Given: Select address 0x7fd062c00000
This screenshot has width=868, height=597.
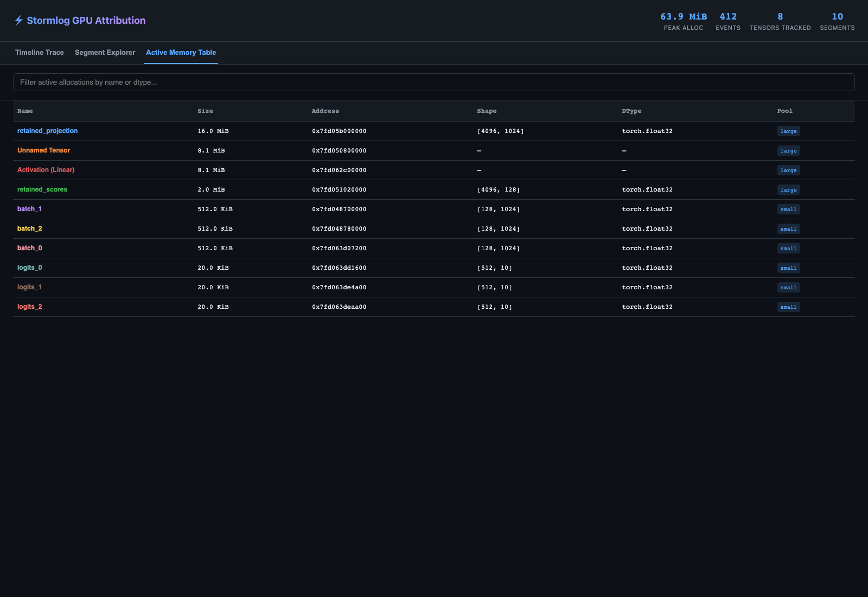Looking at the screenshot, I should pos(339,170).
